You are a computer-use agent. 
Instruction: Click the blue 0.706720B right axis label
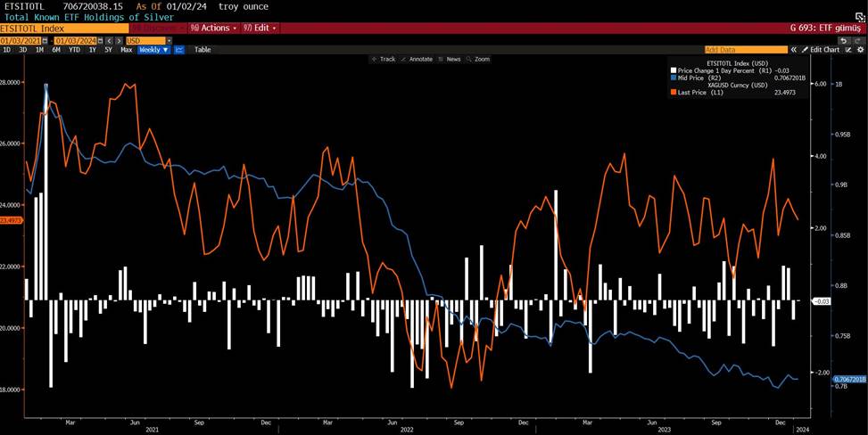(850, 379)
